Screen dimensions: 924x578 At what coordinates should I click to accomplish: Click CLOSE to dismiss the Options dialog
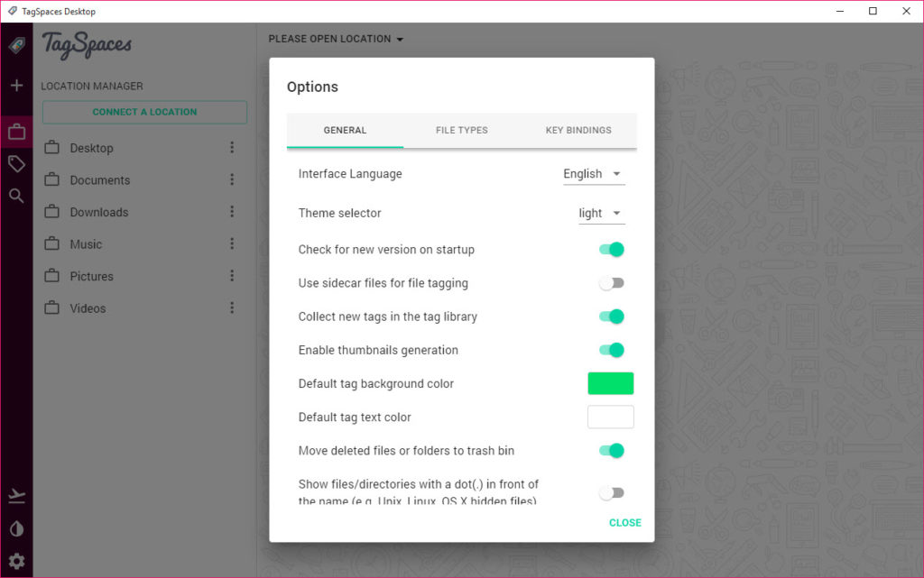pos(625,522)
